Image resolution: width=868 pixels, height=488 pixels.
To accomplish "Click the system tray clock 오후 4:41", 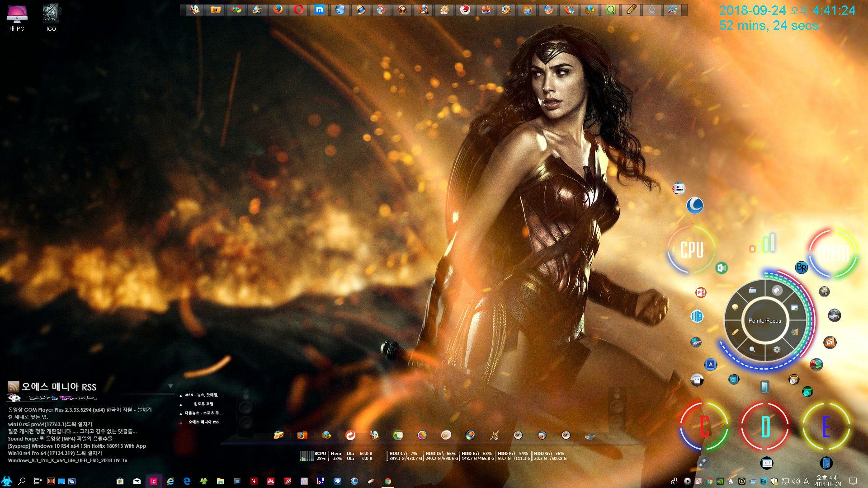I will pos(828,481).
